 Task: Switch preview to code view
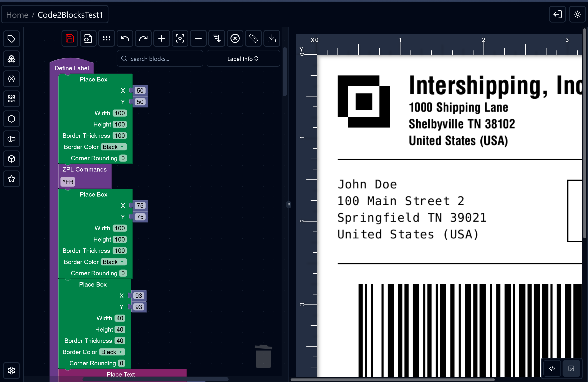coord(552,368)
